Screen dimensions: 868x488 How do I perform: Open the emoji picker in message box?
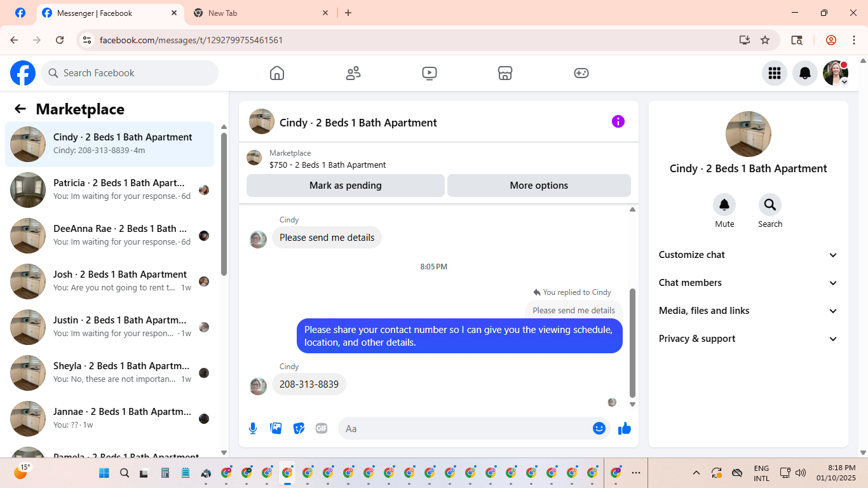[x=599, y=428]
